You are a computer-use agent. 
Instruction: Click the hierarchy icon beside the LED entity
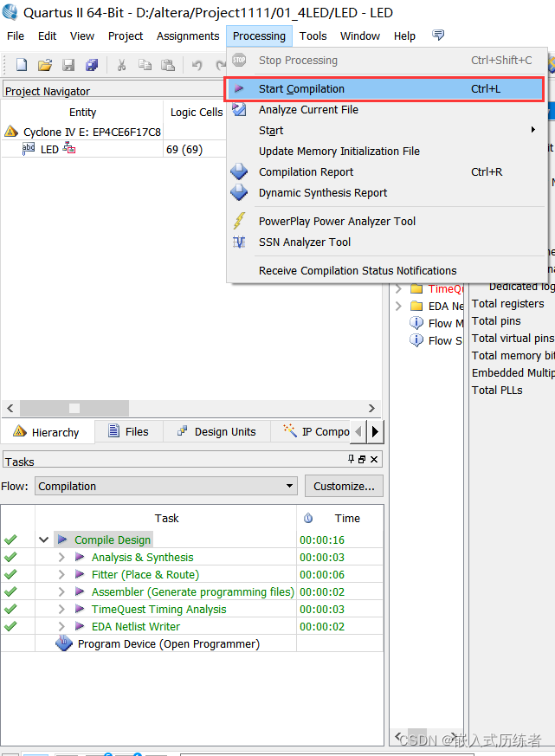[69, 148]
